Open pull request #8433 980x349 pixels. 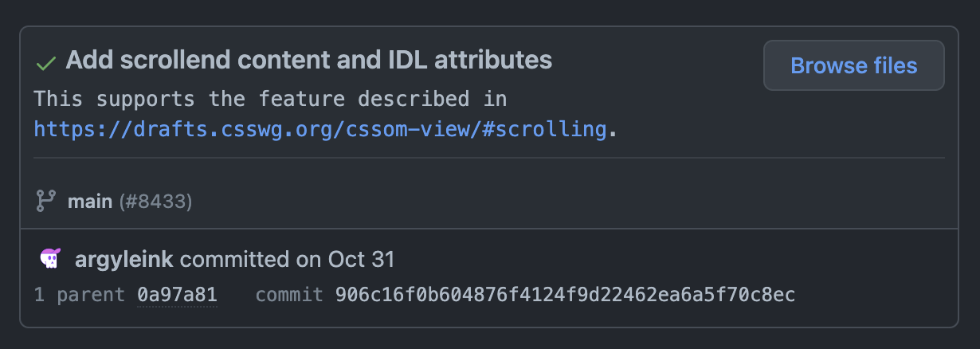click(x=156, y=202)
